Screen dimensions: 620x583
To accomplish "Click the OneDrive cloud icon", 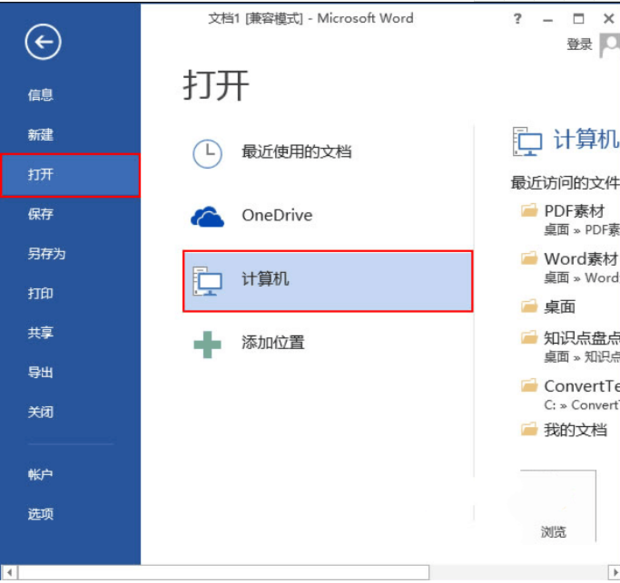I will pos(207,216).
